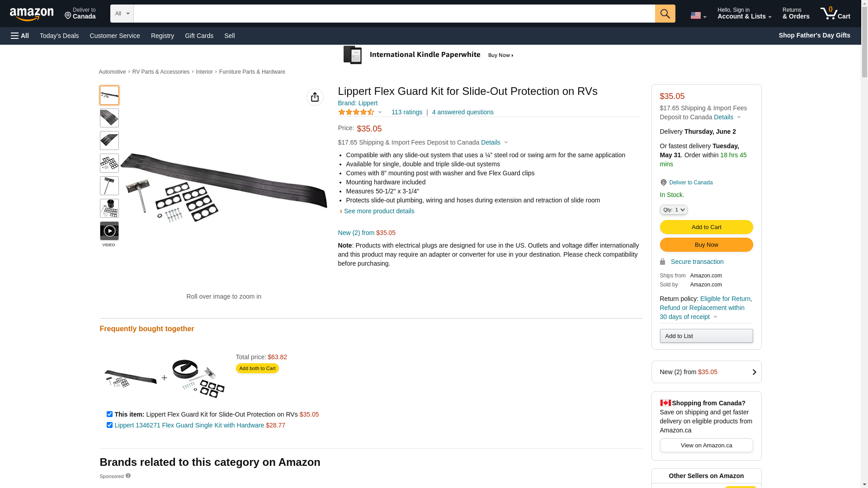Uncheck the This item checkbox
The width and height of the screenshot is (868, 488).
click(109, 414)
